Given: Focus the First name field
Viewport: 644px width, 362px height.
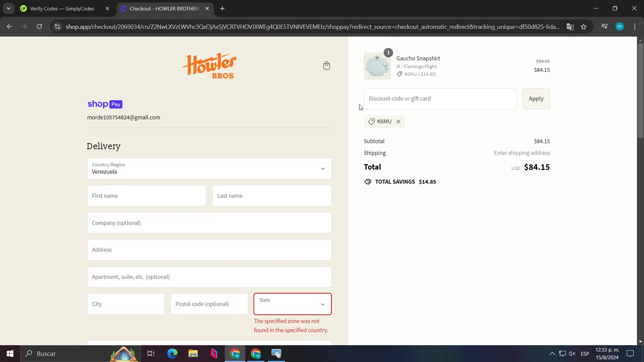Looking at the screenshot, I should pos(146,196).
